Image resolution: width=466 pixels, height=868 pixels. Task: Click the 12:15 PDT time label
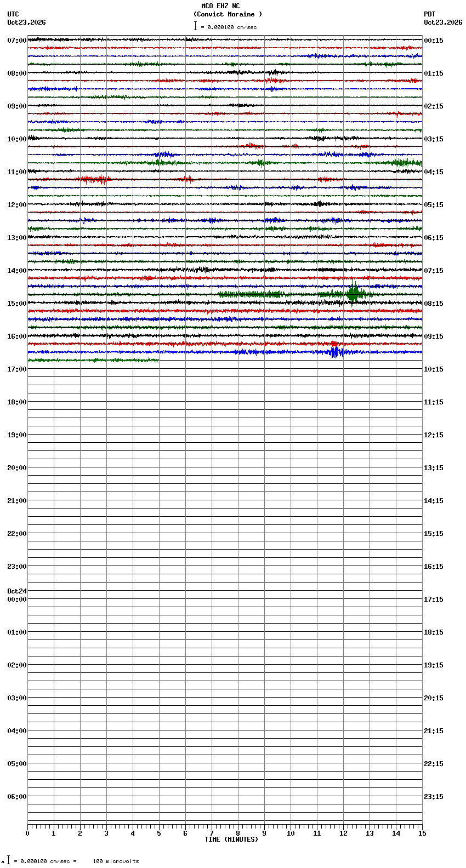(434, 435)
